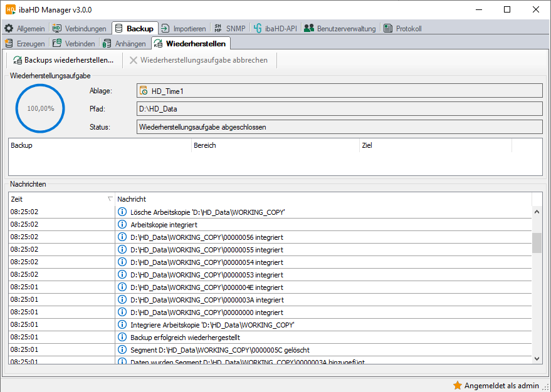
Task: Go to Benutzerverwaltung tab
Action: (340, 29)
